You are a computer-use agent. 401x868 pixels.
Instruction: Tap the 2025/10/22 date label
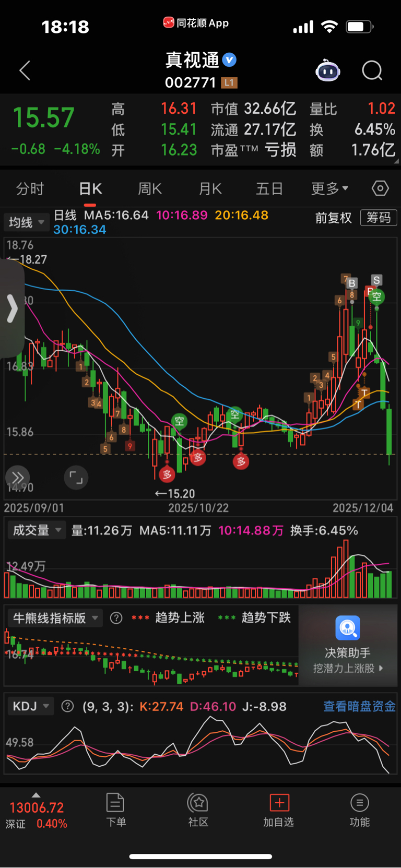pyautogui.click(x=198, y=508)
